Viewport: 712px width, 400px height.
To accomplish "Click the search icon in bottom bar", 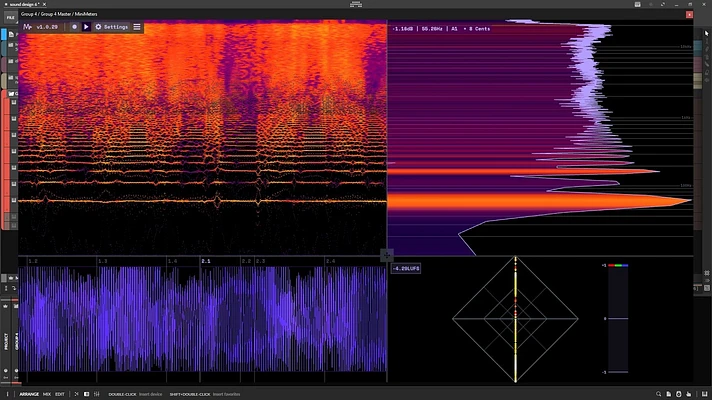I will click(x=658, y=394).
